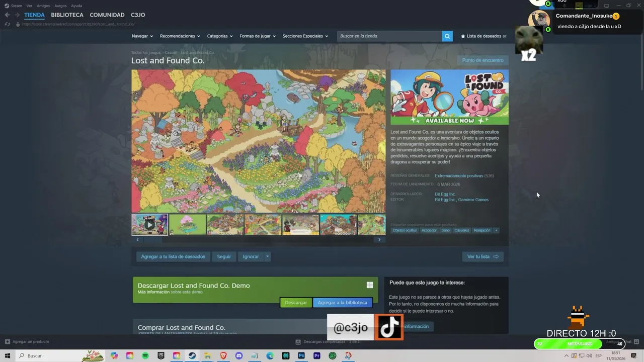Screen dimensions: 644x362
Task: Play the trailer video thumbnail
Action: [149, 225]
